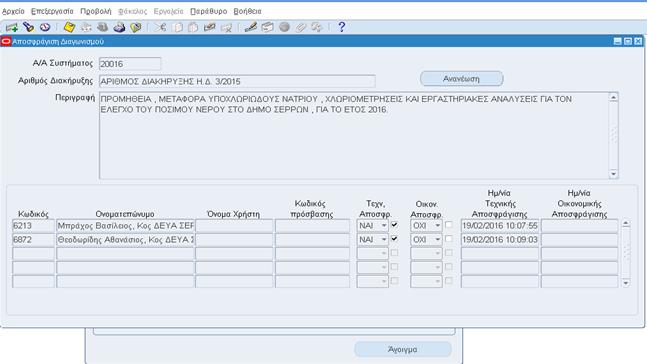The height and width of the screenshot is (364, 647).
Task: Click technical unsealing checkbox in third table row
Action: pos(394,253)
